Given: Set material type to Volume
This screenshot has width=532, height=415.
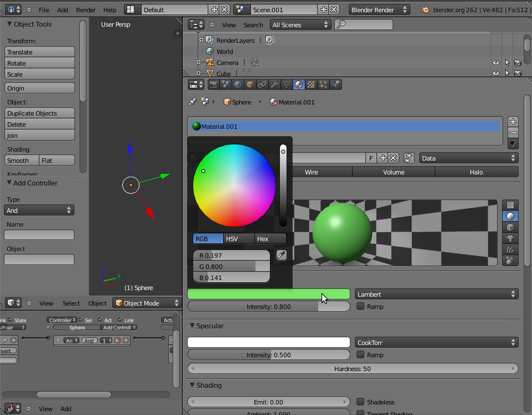Looking at the screenshot, I should [394, 172].
